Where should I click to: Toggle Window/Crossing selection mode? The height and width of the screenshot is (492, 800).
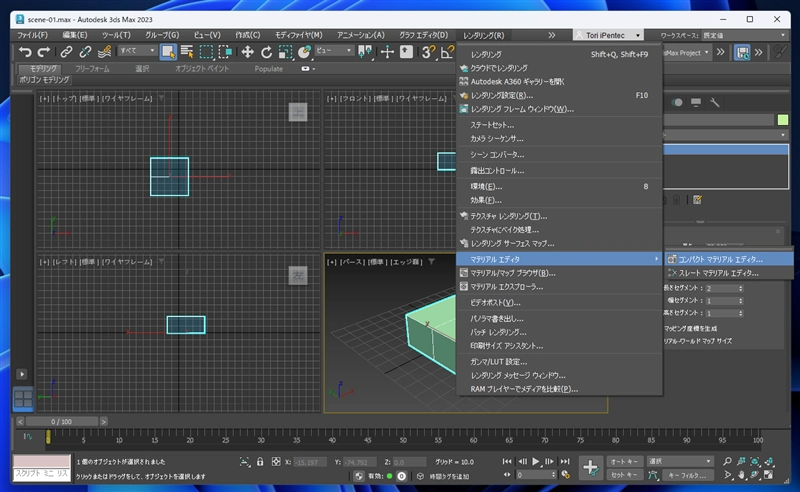pos(225,52)
